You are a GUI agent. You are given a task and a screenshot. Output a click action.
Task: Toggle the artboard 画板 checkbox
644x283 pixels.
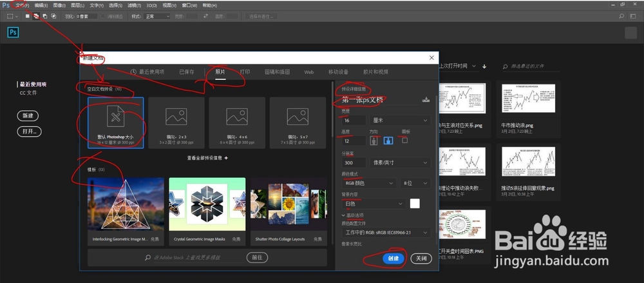click(405, 141)
